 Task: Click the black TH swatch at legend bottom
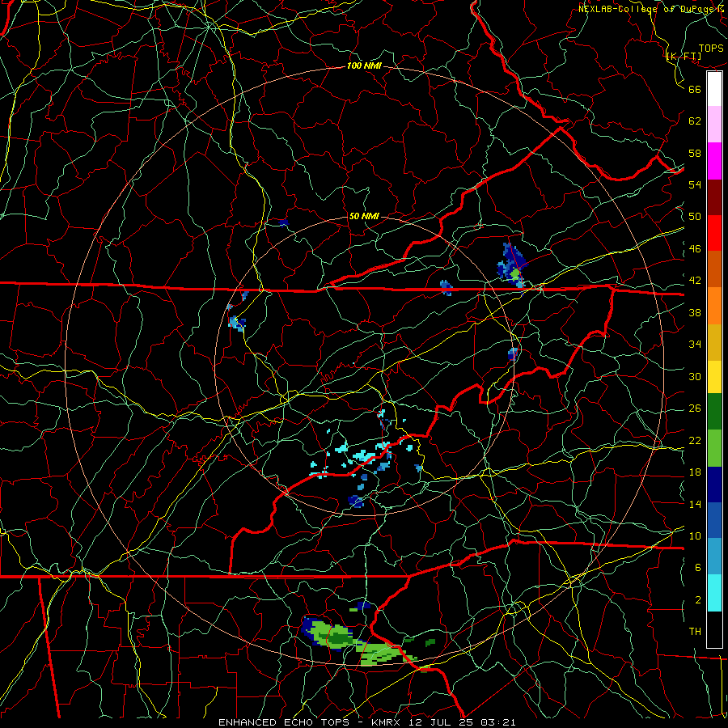pyautogui.click(x=714, y=629)
